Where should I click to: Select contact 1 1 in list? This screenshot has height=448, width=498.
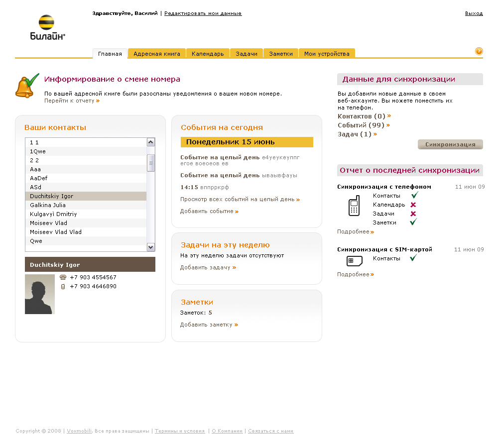pos(86,142)
